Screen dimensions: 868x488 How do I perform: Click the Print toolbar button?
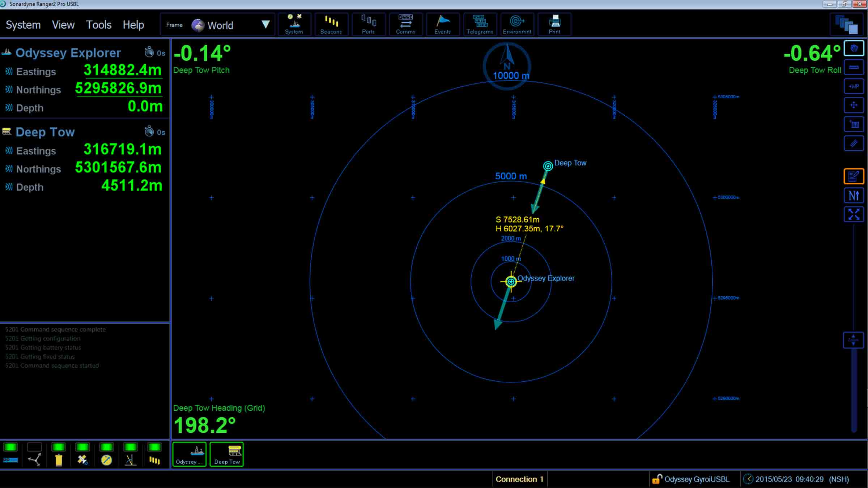(554, 25)
